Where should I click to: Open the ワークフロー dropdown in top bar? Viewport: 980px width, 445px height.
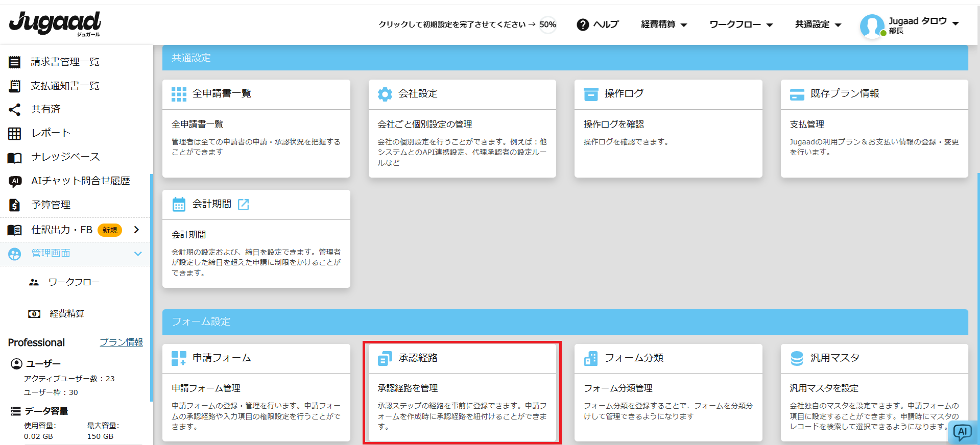[x=740, y=24]
